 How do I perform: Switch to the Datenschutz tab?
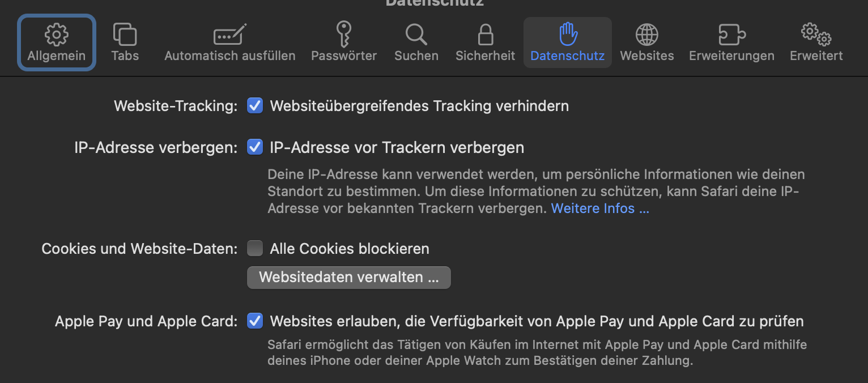pyautogui.click(x=567, y=42)
